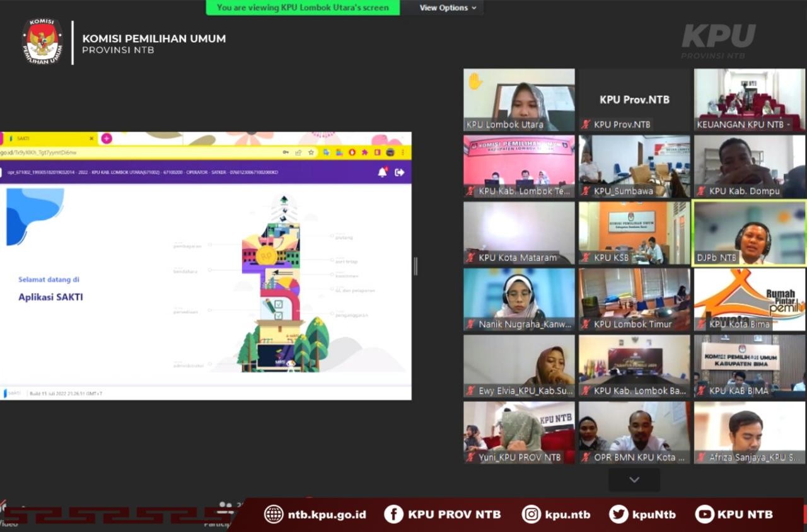807x532 pixels.
Task: Click the SAKTI logout icon
Action: point(399,172)
